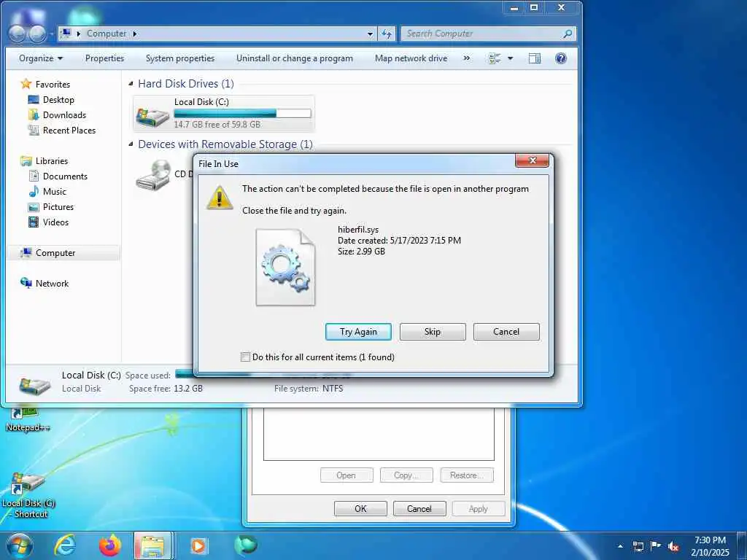Image resolution: width=747 pixels, height=560 pixels.
Task: Open the Organize dropdown menu
Action: [41, 58]
